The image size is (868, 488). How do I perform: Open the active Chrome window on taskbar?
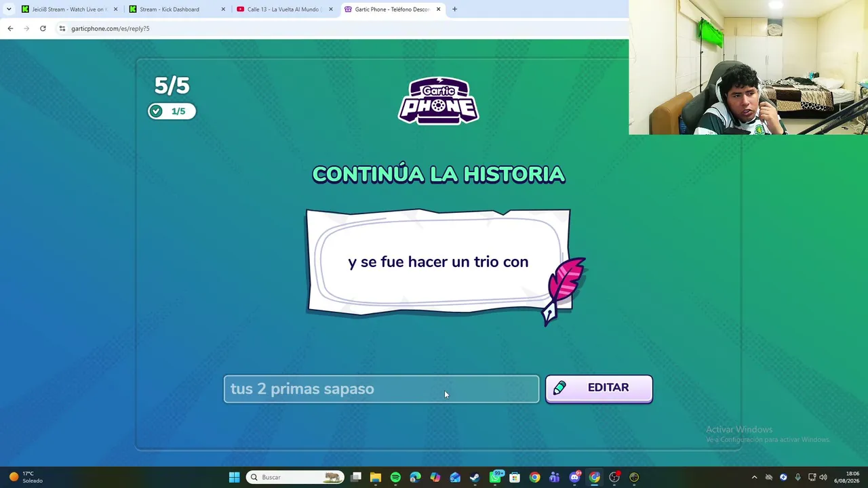tap(594, 477)
